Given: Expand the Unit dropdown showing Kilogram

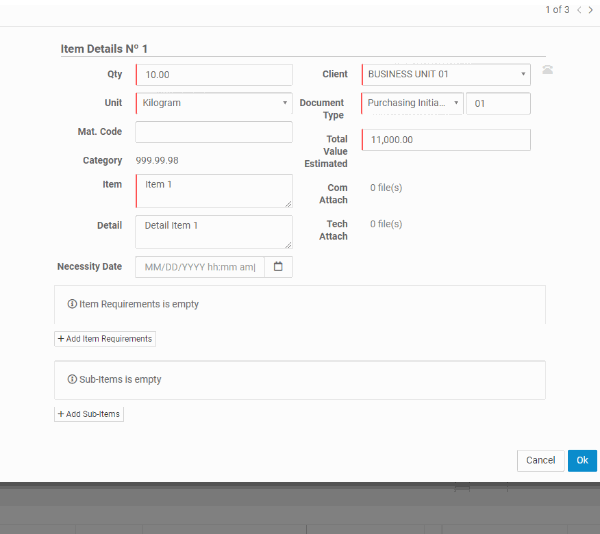Looking at the screenshot, I should 214,103.
